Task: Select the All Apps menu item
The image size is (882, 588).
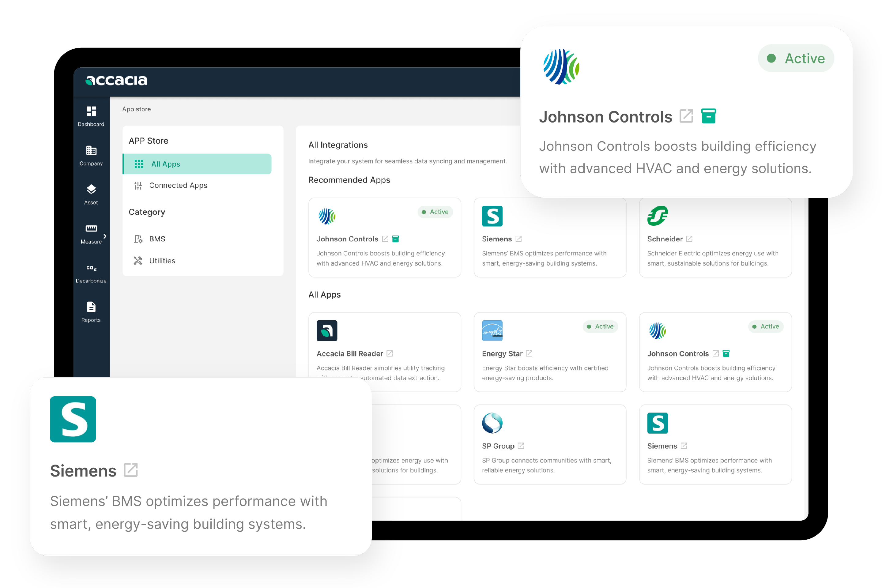Action: 197,164
